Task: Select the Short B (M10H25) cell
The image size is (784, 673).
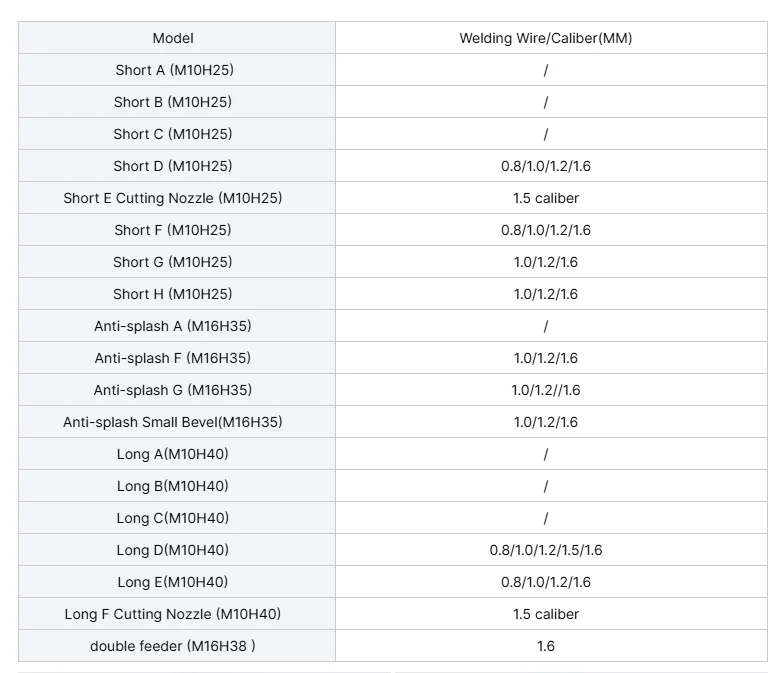Action: (177, 102)
